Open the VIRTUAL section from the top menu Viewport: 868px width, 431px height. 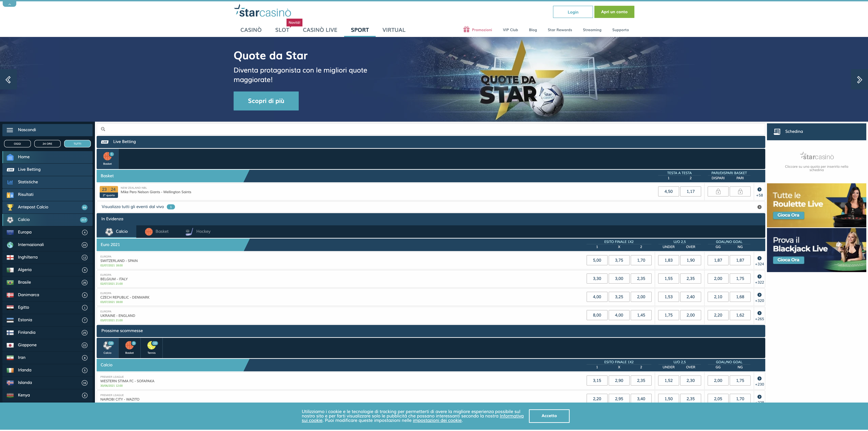coord(393,30)
